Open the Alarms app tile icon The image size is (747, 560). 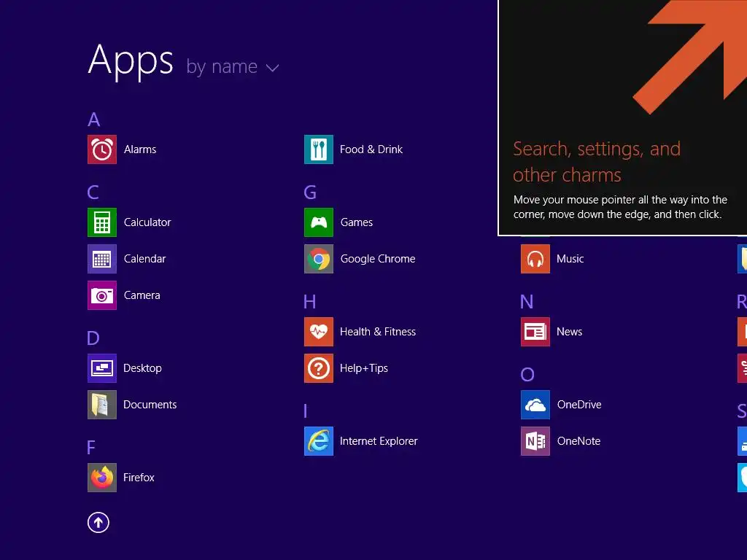coord(102,149)
